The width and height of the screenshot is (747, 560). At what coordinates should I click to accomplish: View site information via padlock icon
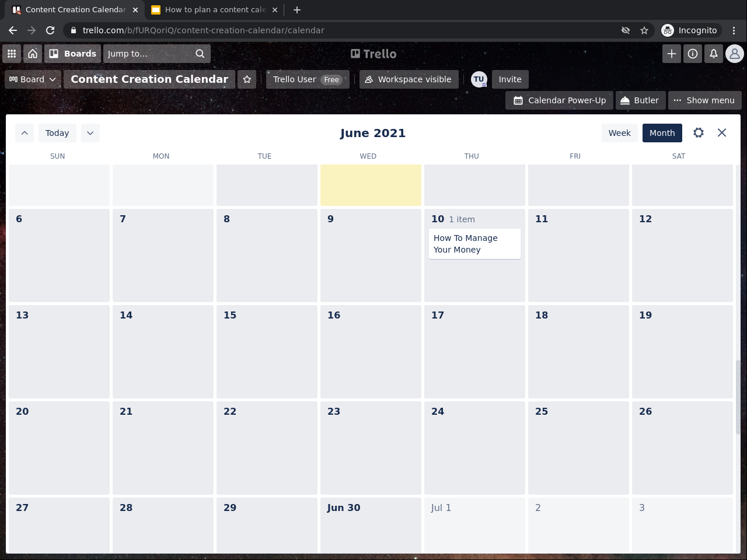click(73, 30)
